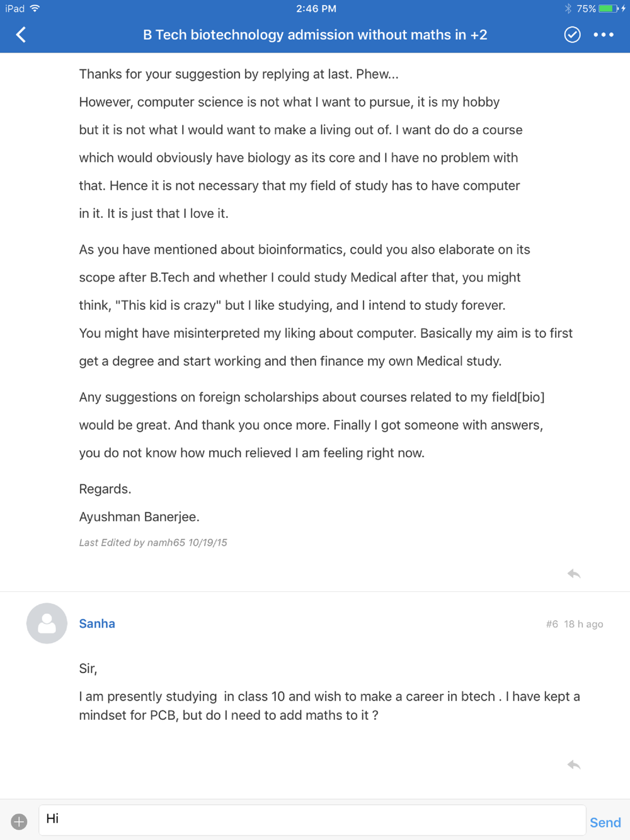The height and width of the screenshot is (840, 630).
Task: Send the typed message
Action: [x=605, y=822]
